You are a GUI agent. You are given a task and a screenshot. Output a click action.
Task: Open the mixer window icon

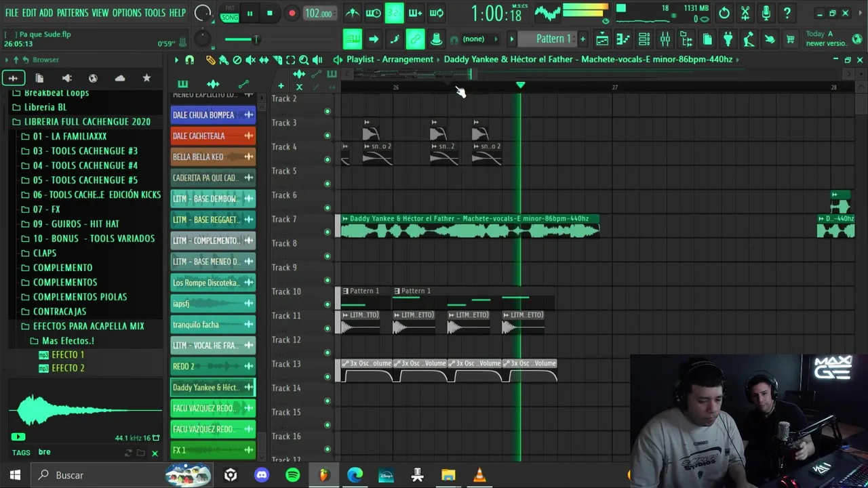(x=665, y=39)
